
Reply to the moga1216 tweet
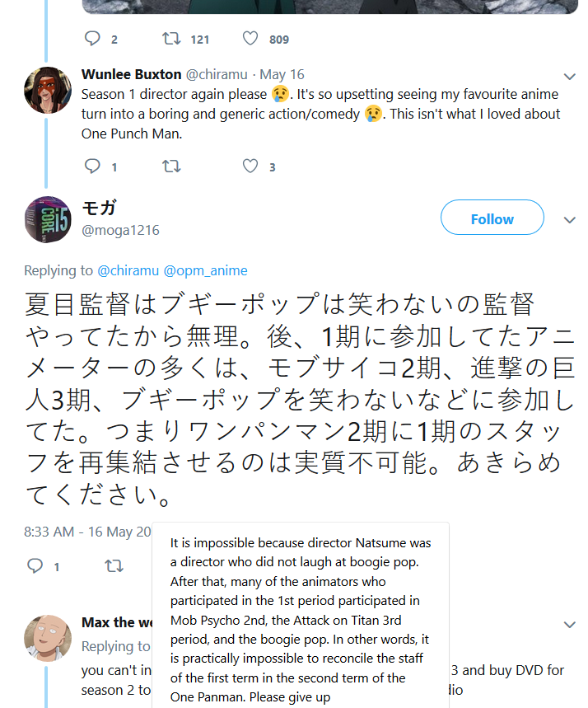tap(35, 566)
